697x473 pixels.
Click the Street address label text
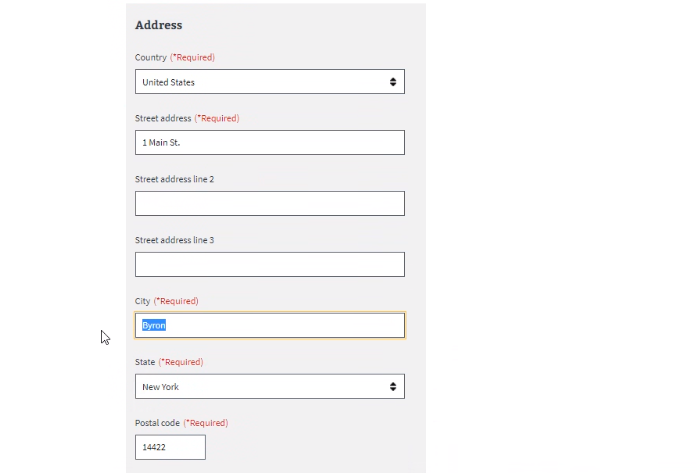[x=163, y=119]
